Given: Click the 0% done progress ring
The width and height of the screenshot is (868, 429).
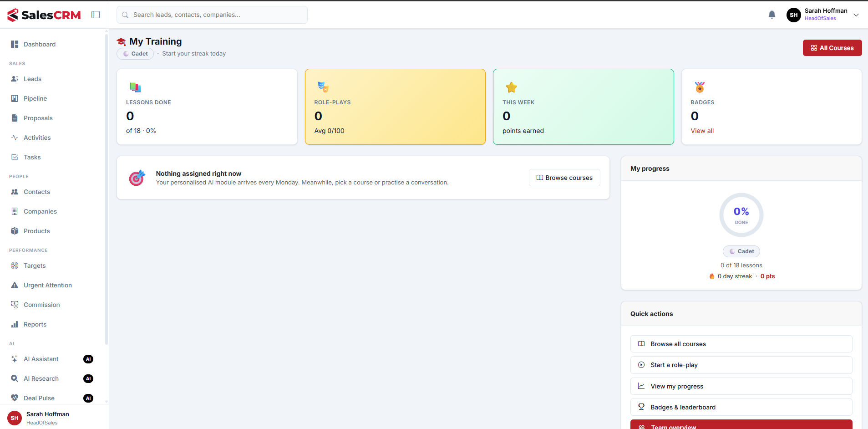Looking at the screenshot, I should [741, 215].
